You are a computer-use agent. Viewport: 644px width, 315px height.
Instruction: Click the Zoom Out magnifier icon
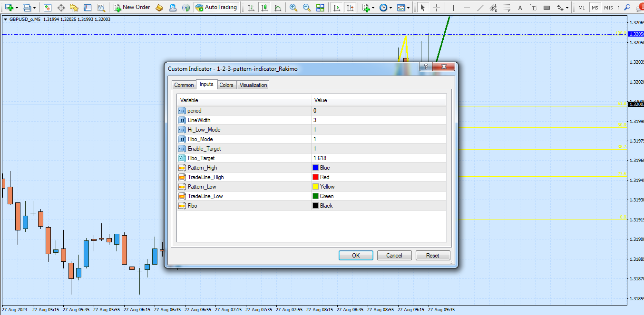(x=307, y=8)
